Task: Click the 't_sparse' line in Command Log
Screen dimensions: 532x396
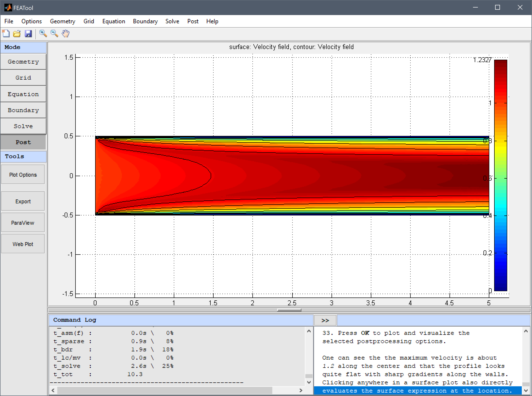Action: (x=114, y=341)
